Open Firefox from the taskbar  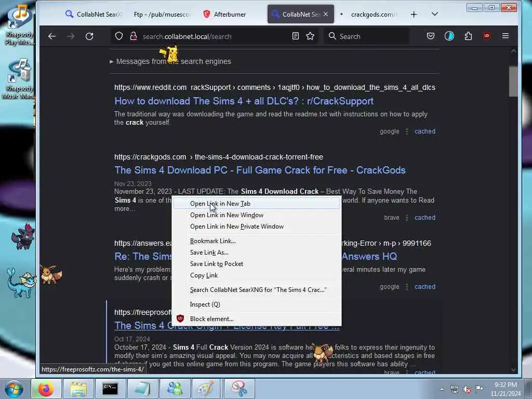46,389
